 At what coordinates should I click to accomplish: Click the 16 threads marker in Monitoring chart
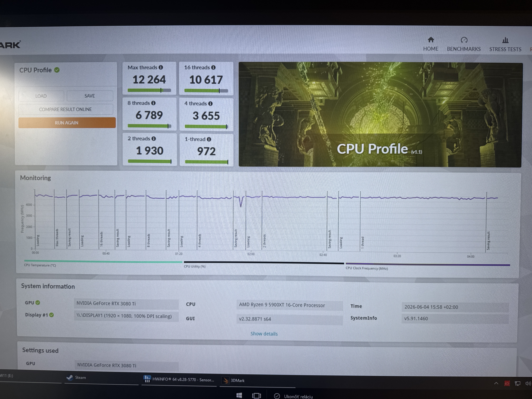pyautogui.click(x=101, y=239)
